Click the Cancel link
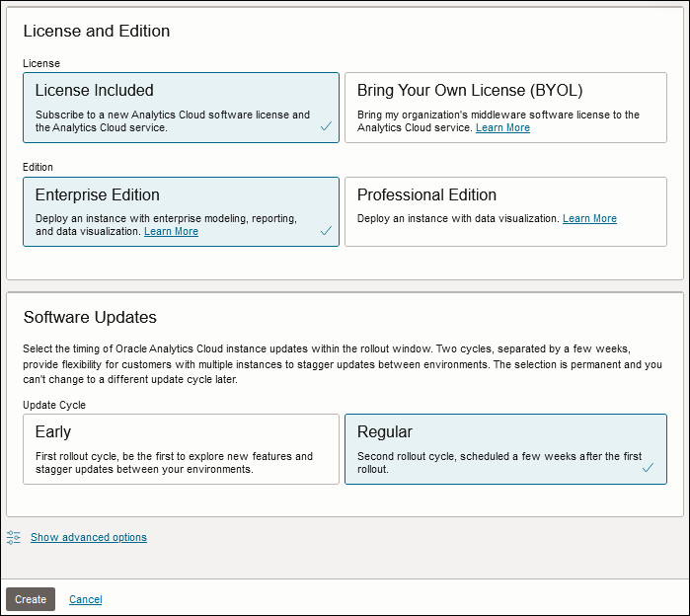This screenshot has height=616, width=690. click(85, 599)
